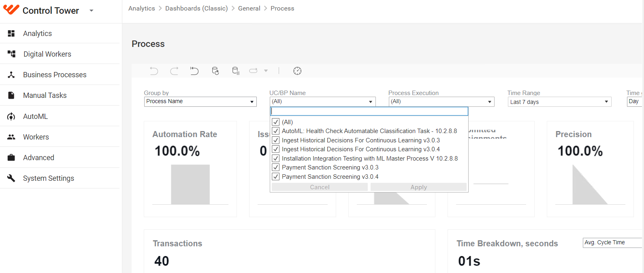Click the data clock toolbar icon

pos(297,71)
